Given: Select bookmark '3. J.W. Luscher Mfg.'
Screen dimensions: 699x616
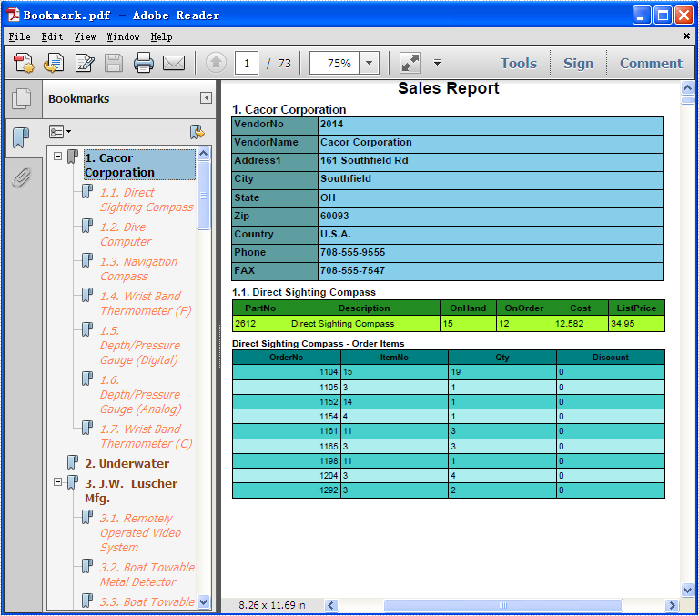Looking at the screenshot, I should point(131,490).
